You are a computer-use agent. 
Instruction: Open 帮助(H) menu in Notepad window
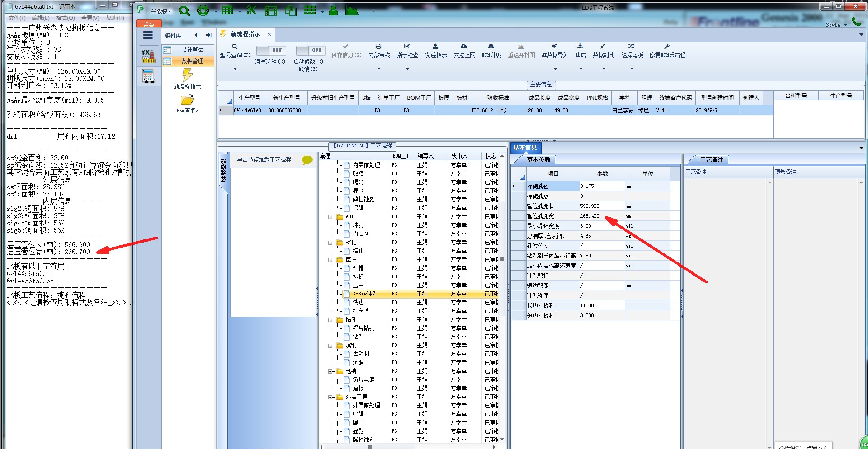[115, 18]
